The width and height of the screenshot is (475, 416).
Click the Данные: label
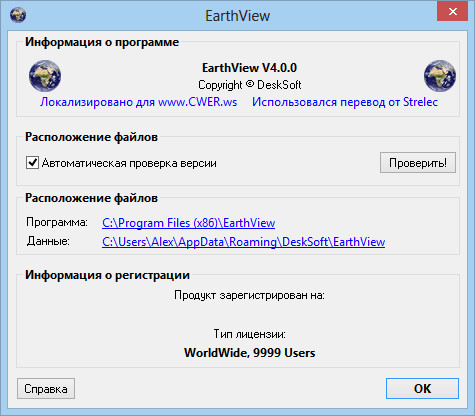click(48, 241)
